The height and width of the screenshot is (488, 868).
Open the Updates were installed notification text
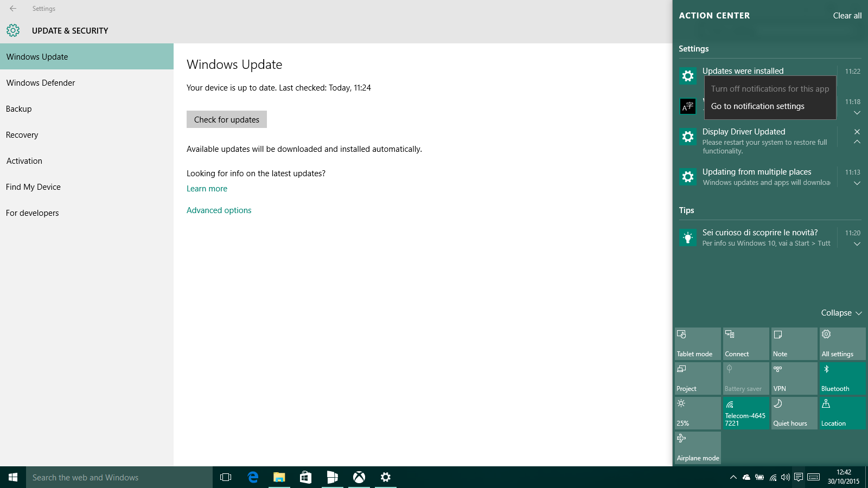point(743,71)
